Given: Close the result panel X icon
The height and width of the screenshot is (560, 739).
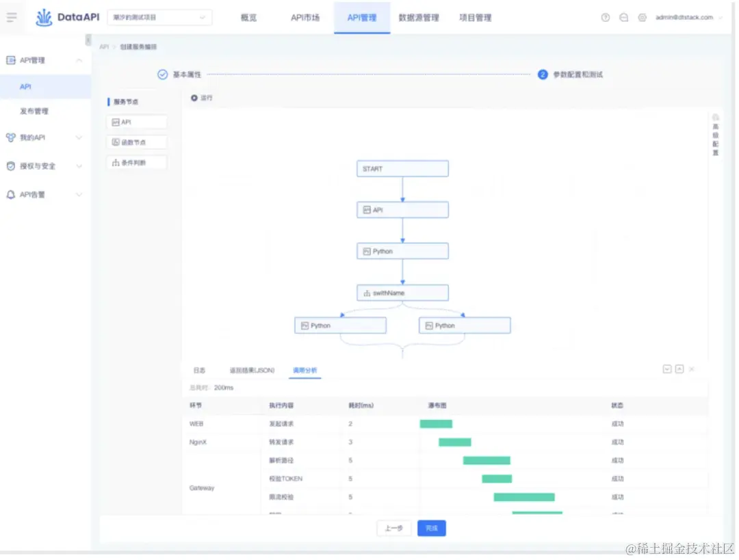Looking at the screenshot, I should pyautogui.click(x=691, y=369).
